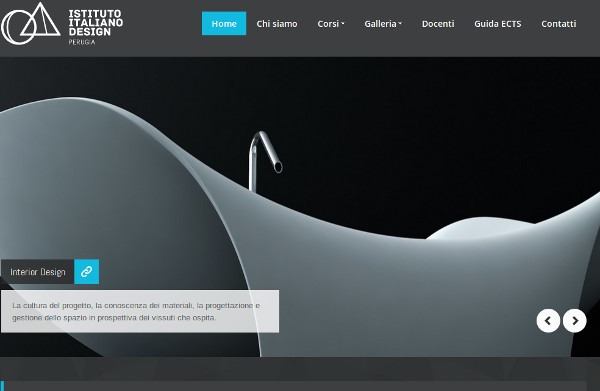Open the Interior Design chain link icon
This screenshot has width=600, height=391.
pos(86,272)
